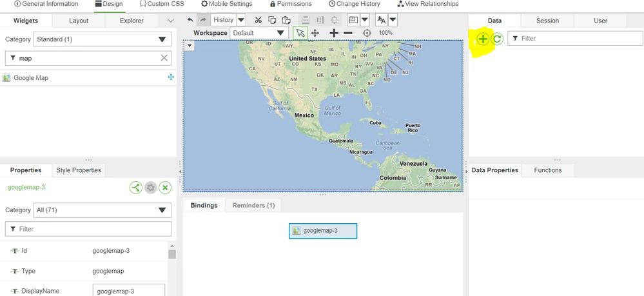Add data service with green plus

pyautogui.click(x=483, y=39)
